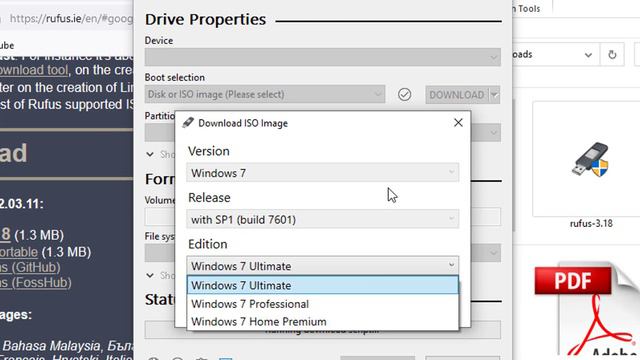Open the Version dropdown showing Windows 7
This screenshot has height=360, width=640.
322,173
